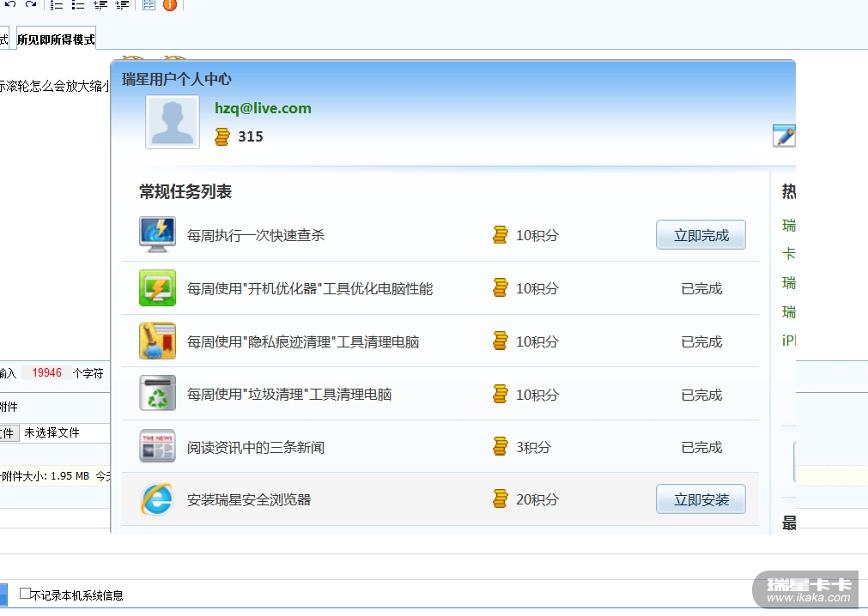Open the hzq@live.com account link
Image resolution: width=868 pixels, height=616 pixels.
[x=263, y=108]
